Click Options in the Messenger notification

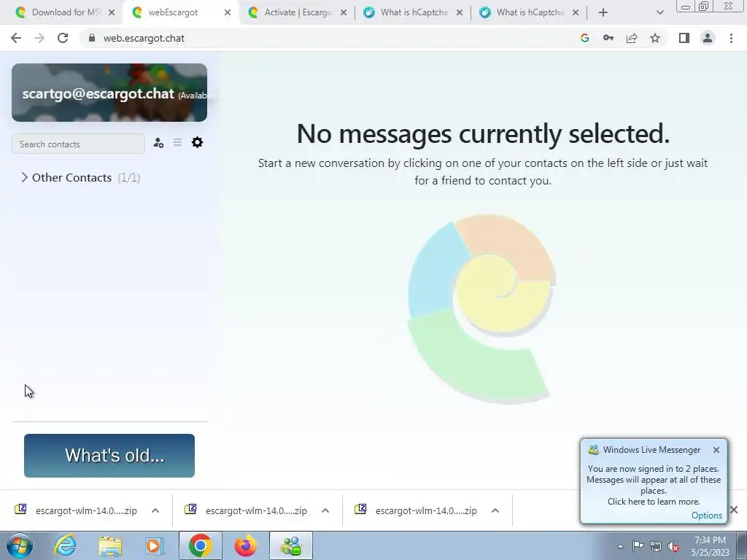706,516
